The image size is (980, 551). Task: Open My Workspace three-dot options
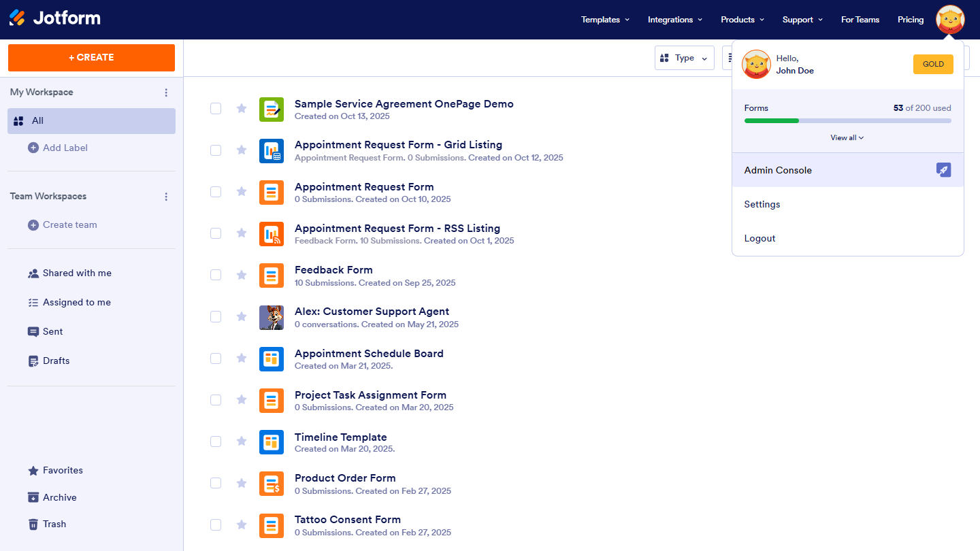[166, 93]
